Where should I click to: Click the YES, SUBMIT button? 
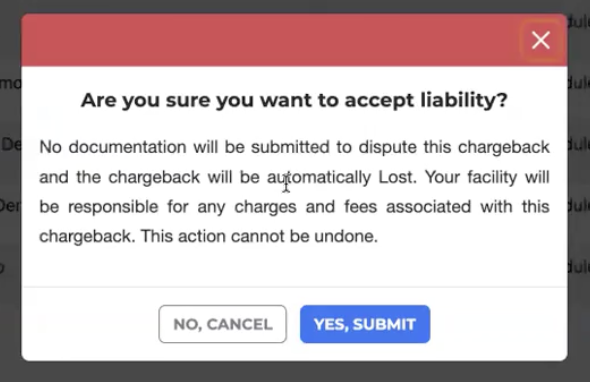tap(365, 324)
